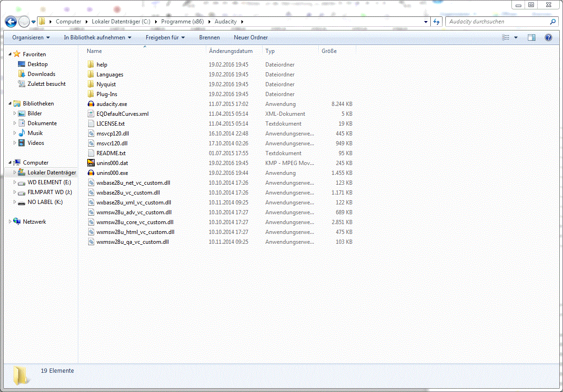Select the wxmsw28u_adv_vc_custom.dll file name
Screen dimensions: 563x392
pos(134,212)
